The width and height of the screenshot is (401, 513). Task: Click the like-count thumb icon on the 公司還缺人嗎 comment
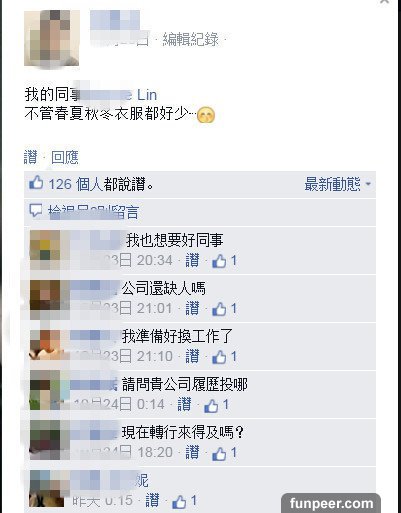coord(219,309)
